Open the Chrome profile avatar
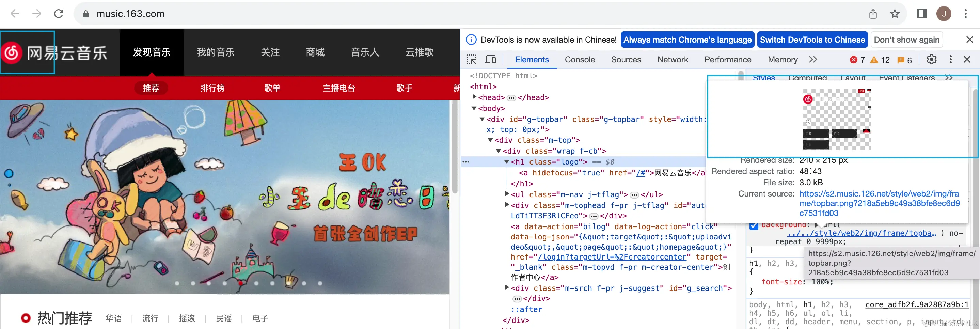This screenshot has height=329, width=980. click(x=944, y=14)
